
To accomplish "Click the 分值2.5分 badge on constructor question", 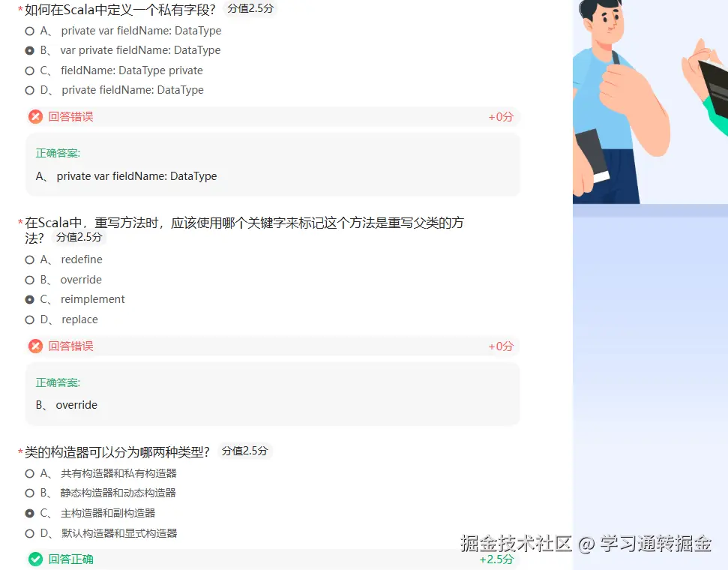I will pyautogui.click(x=244, y=451).
